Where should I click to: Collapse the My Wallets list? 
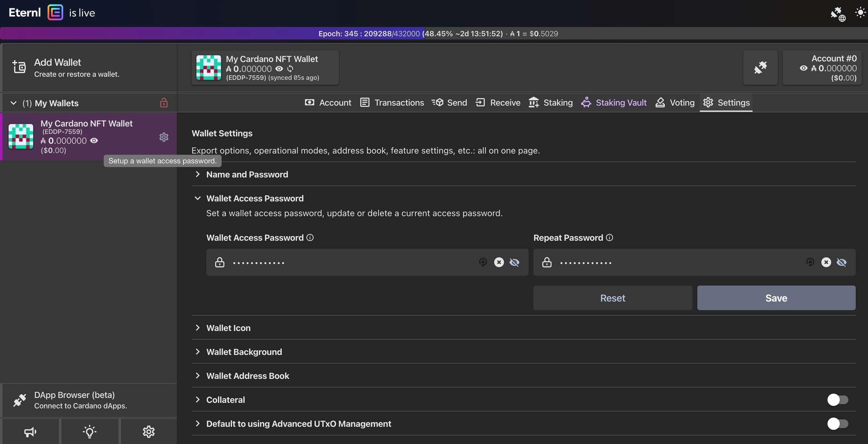click(x=14, y=103)
